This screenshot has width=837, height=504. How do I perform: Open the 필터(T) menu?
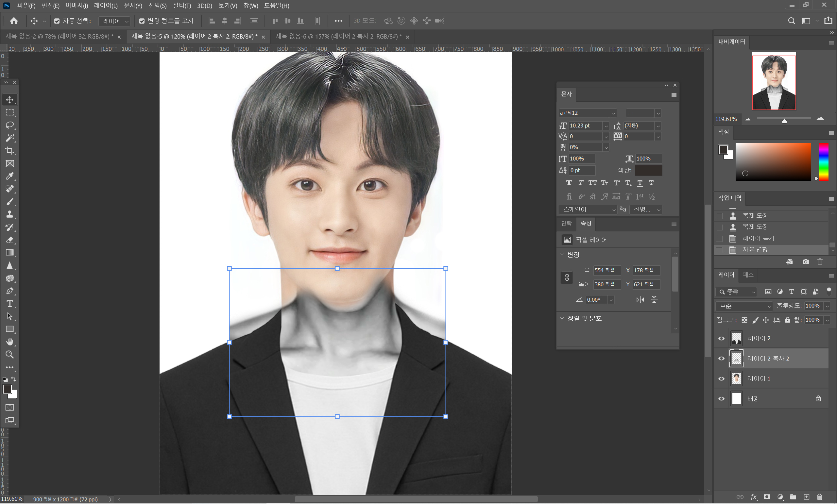182,6
